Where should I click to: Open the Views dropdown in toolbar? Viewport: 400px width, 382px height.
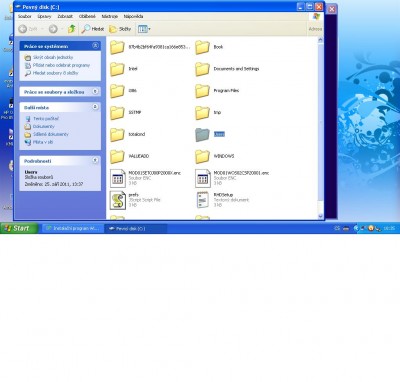(x=144, y=29)
